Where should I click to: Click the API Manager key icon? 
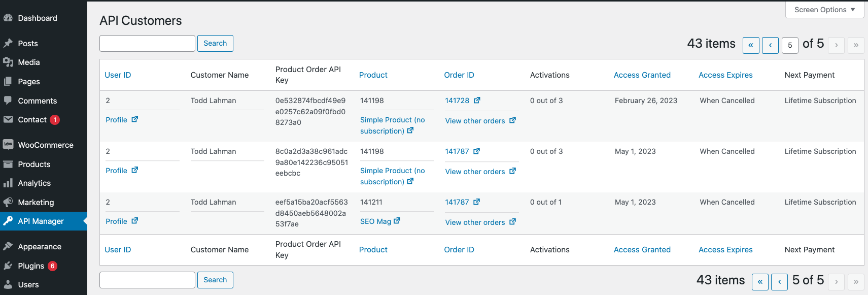coord(8,221)
